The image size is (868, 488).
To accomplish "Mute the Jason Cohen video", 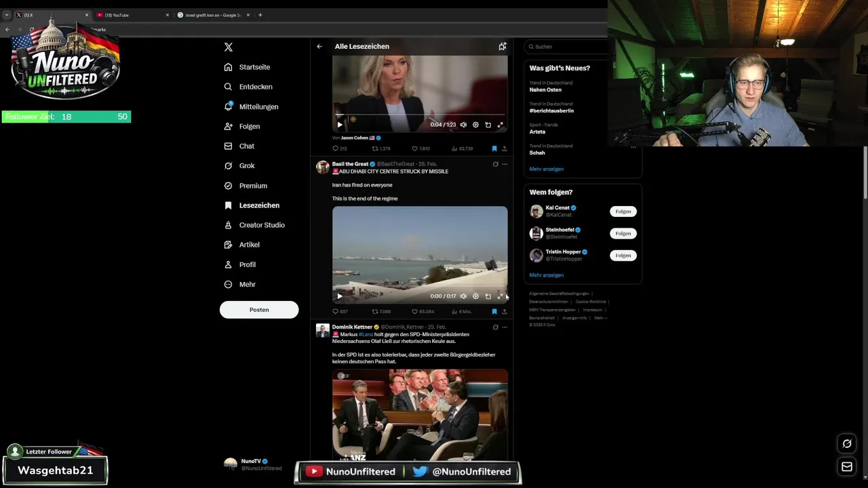I will 463,125.
